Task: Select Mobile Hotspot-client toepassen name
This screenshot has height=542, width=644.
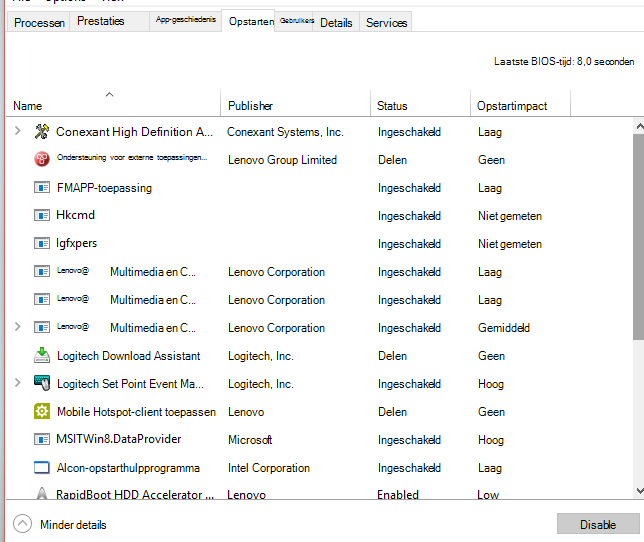Action: pyautogui.click(x=136, y=412)
